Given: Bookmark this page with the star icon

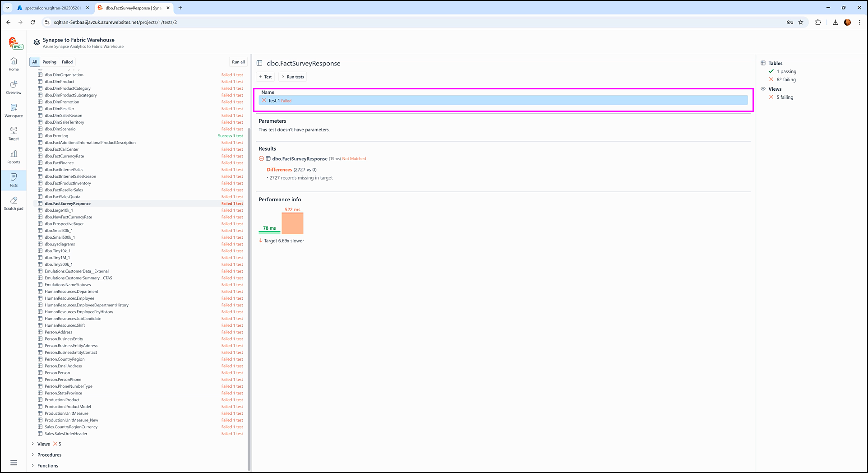Looking at the screenshot, I should point(801,22).
